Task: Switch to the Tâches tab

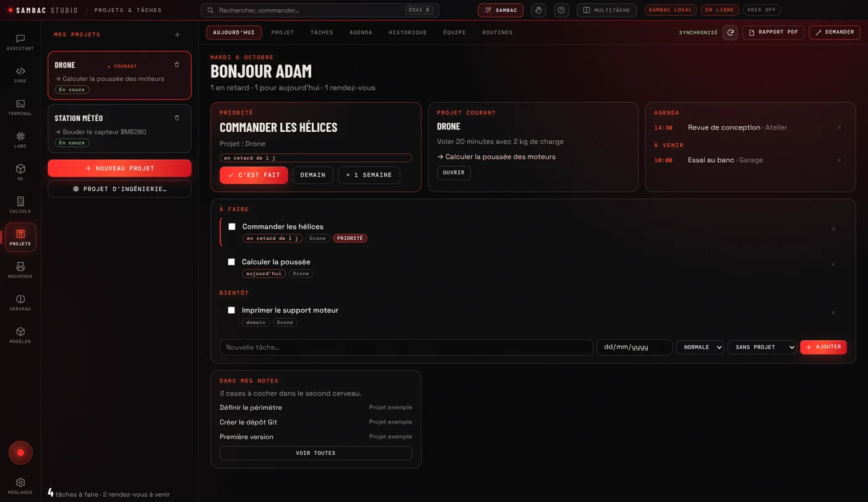Action: [322, 32]
